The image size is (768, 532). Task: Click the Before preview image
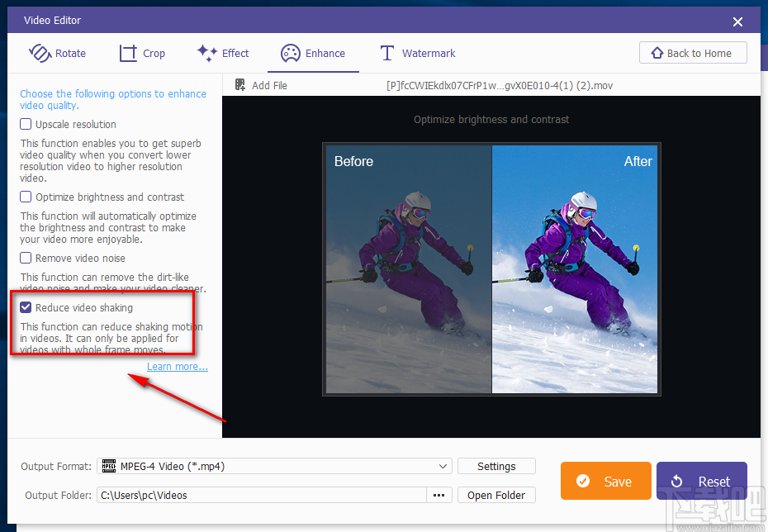click(409, 269)
